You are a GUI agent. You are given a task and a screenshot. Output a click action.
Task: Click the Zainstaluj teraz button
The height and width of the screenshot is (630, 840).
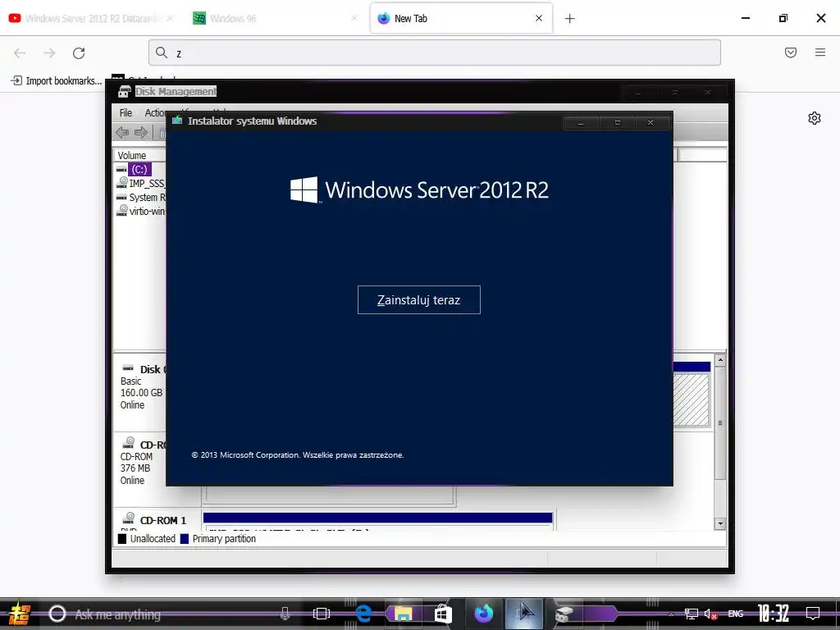tap(419, 300)
